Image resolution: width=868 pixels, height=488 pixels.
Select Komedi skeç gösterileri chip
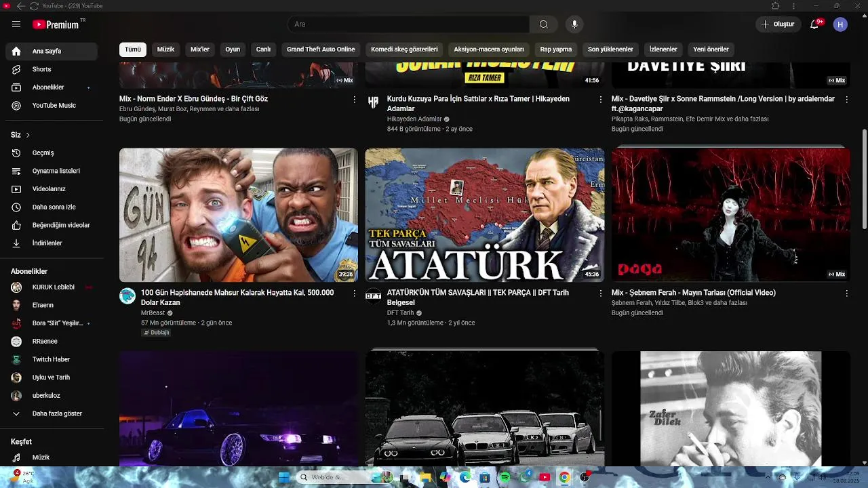tap(404, 49)
